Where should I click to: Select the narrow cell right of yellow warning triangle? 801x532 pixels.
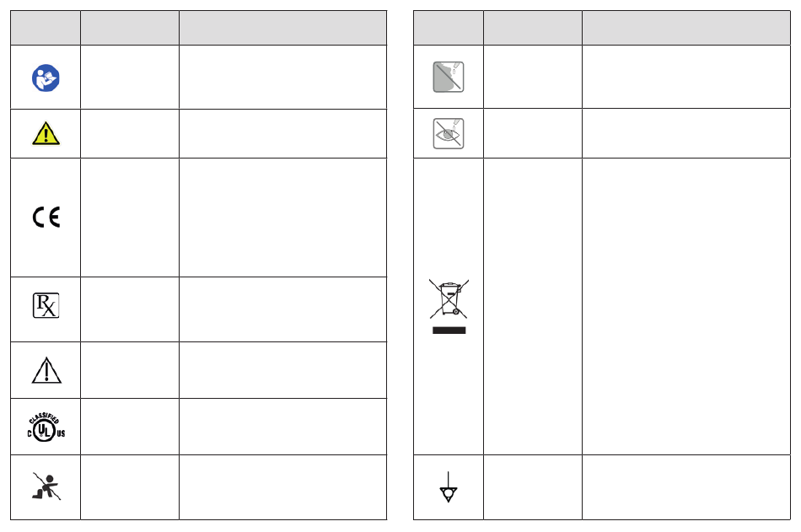(130, 133)
